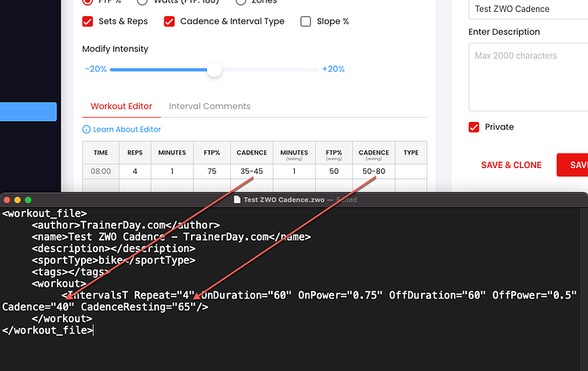Click the 'Test ZWO Cadence.zwo' window title
588x371 pixels.
(284, 200)
